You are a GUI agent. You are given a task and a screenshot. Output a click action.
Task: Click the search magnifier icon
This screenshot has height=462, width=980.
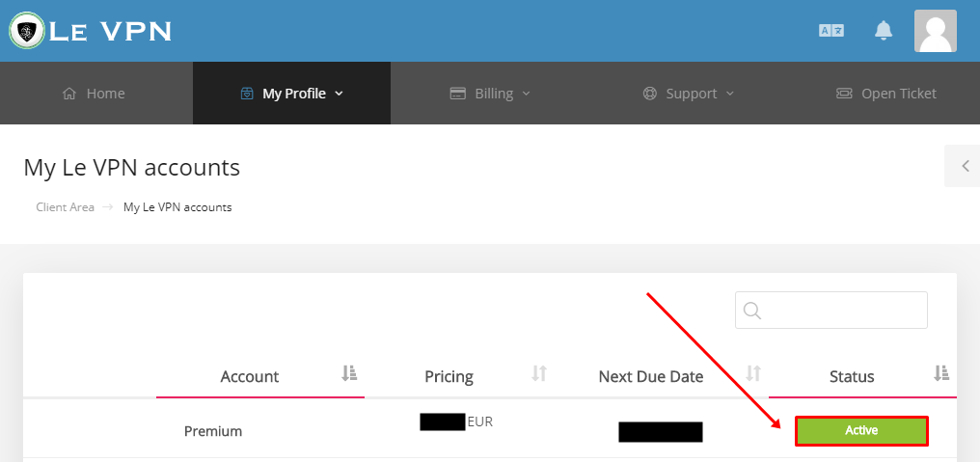pos(752,310)
